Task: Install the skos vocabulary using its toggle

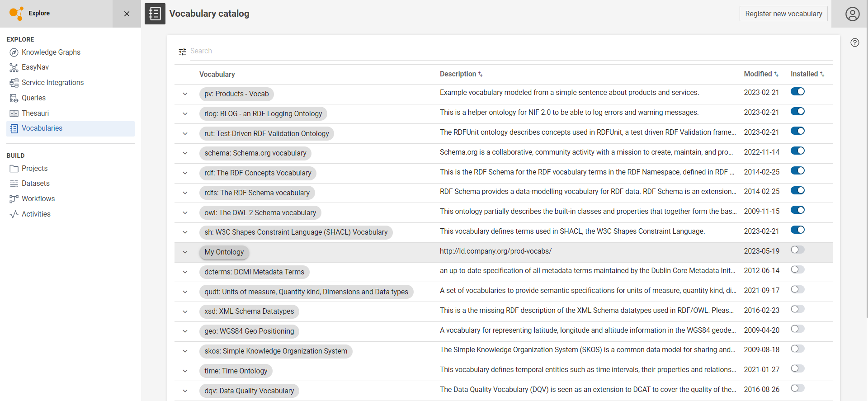Action: (x=797, y=349)
